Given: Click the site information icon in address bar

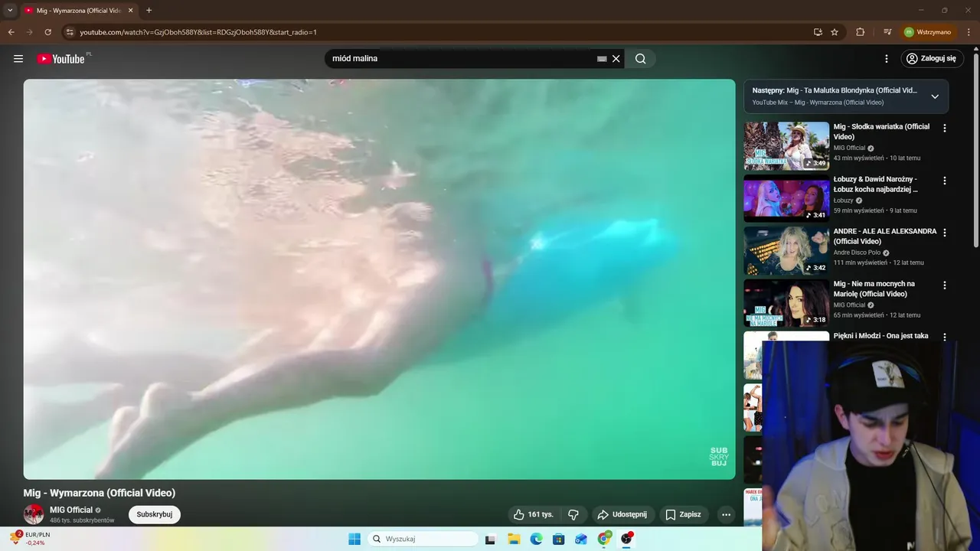Looking at the screenshot, I should pos(70,32).
